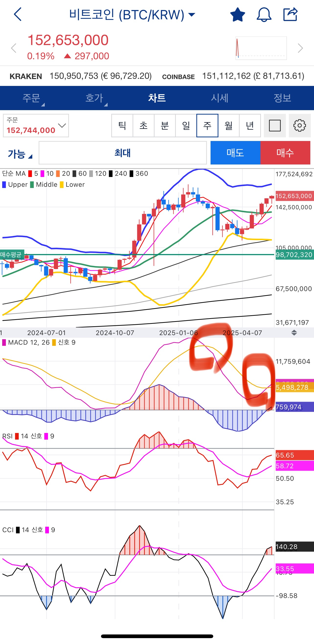Tap the 98,702,320 average price tag
314x644 pixels.
click(294, 255)
